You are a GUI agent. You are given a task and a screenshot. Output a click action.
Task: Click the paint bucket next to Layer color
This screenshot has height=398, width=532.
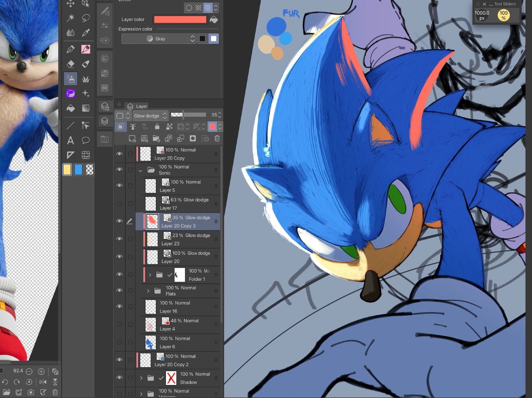(x=214, y=19)
